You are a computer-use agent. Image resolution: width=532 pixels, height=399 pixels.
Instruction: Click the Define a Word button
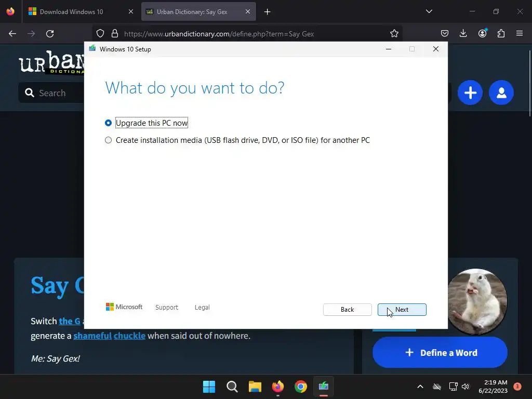coord(440,353)
